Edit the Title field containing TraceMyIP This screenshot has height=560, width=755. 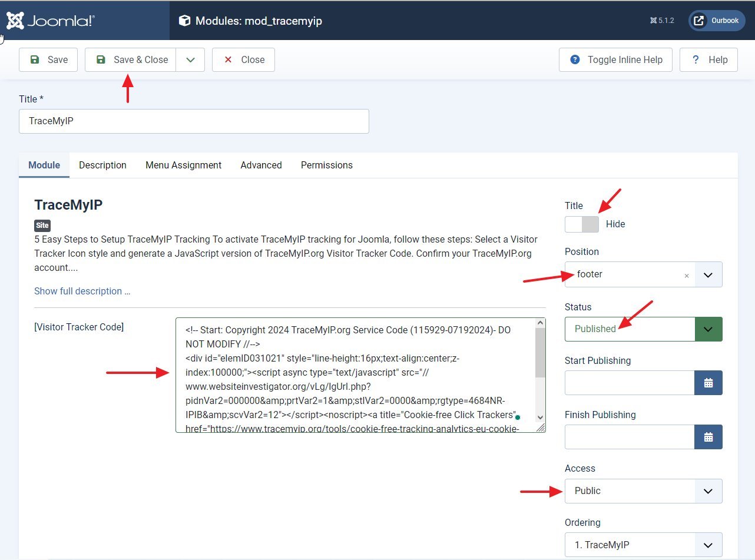[x=194, y=121]
